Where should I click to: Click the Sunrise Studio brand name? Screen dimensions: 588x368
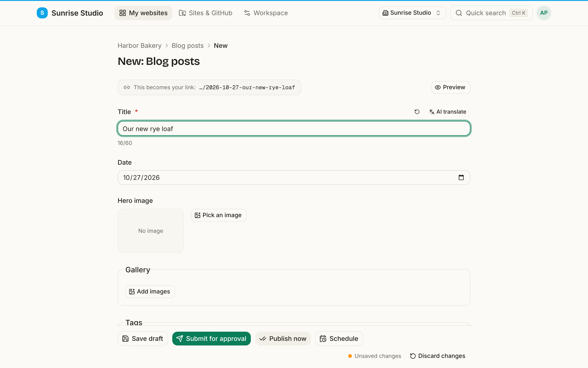pos(77,13)
